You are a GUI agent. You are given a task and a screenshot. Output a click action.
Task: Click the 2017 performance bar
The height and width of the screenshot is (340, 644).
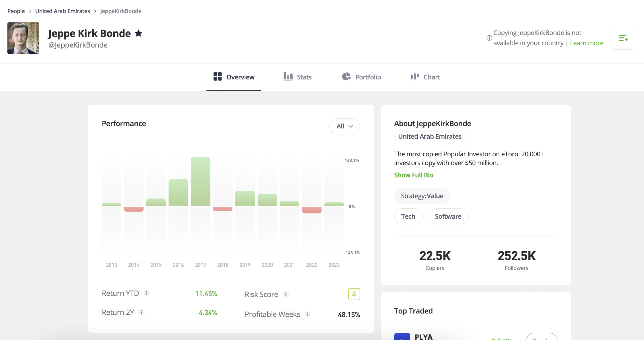pos(200,182)
